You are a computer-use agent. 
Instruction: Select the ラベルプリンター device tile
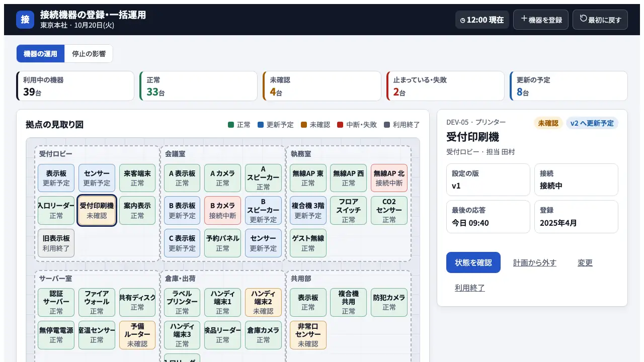coord(182,303)
